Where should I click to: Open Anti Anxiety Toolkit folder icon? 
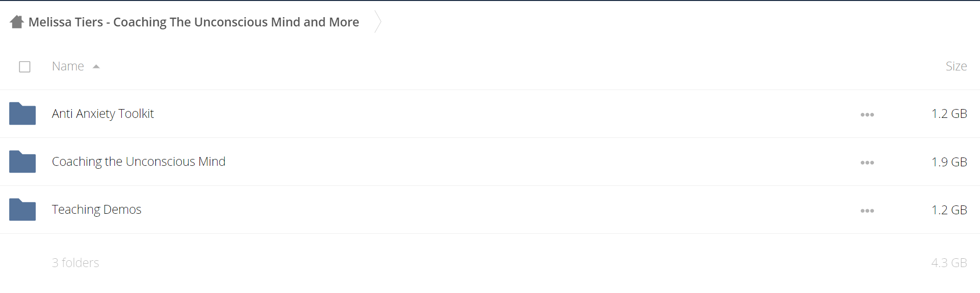pyautogui.click(x=22, y=113)
